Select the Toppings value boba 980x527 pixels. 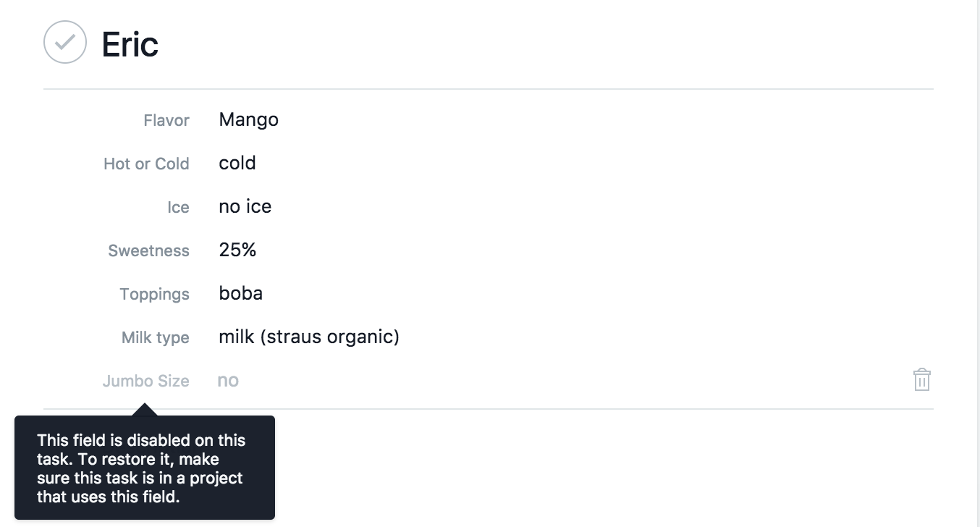pyautogui.click(x=240, y=293)
